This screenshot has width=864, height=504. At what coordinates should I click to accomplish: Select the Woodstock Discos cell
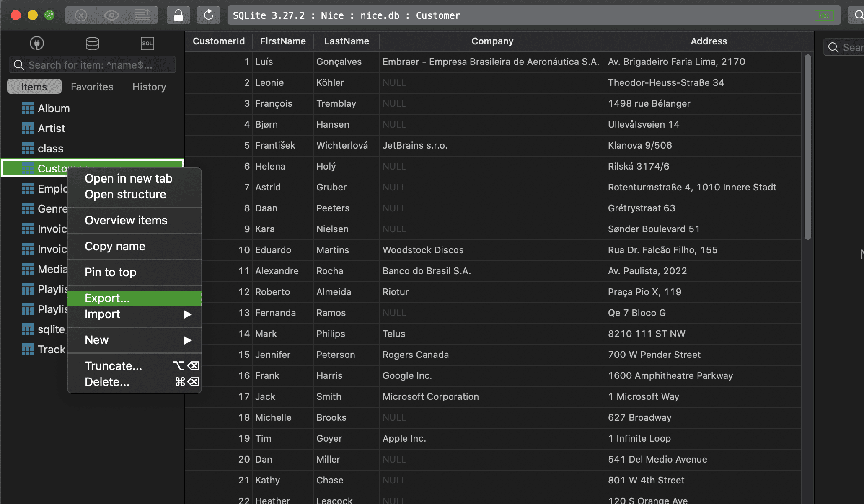[x=492, y=250]
